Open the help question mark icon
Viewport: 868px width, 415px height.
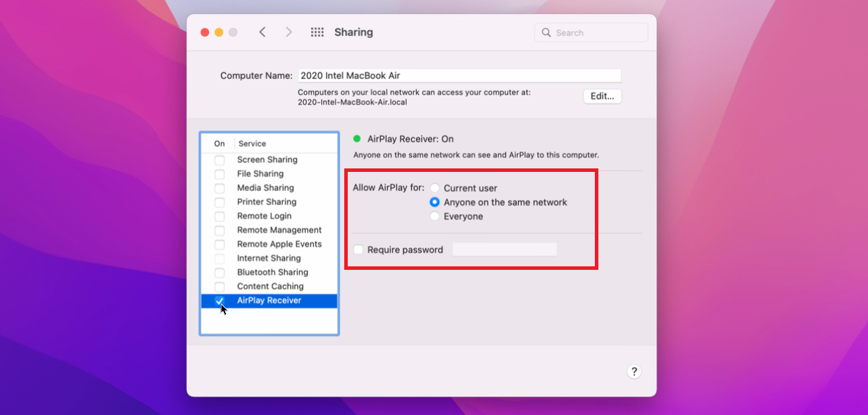633,371
